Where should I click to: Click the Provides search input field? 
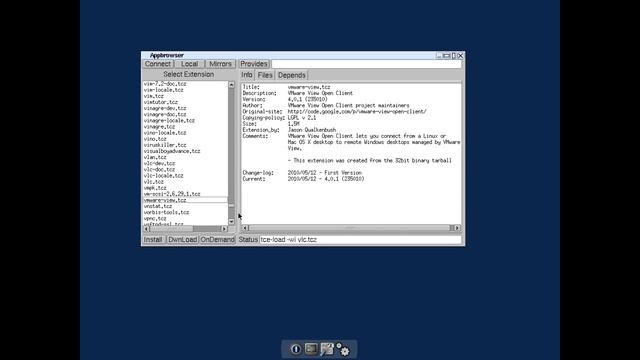pos(367,64)
